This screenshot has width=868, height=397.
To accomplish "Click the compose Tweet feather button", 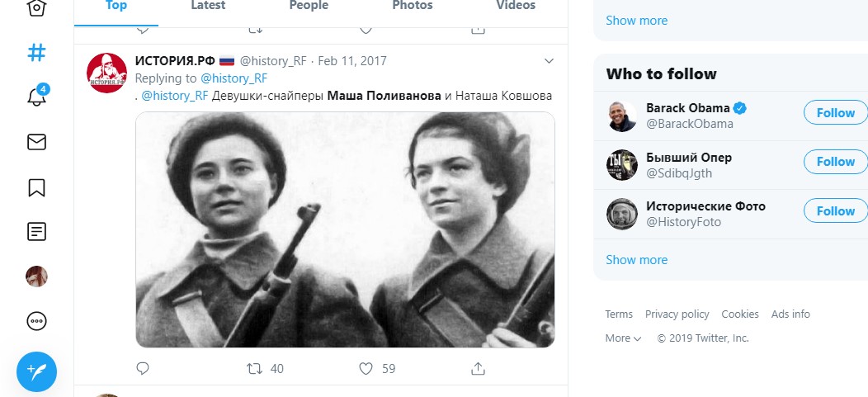I will click(x=36, y=371).
